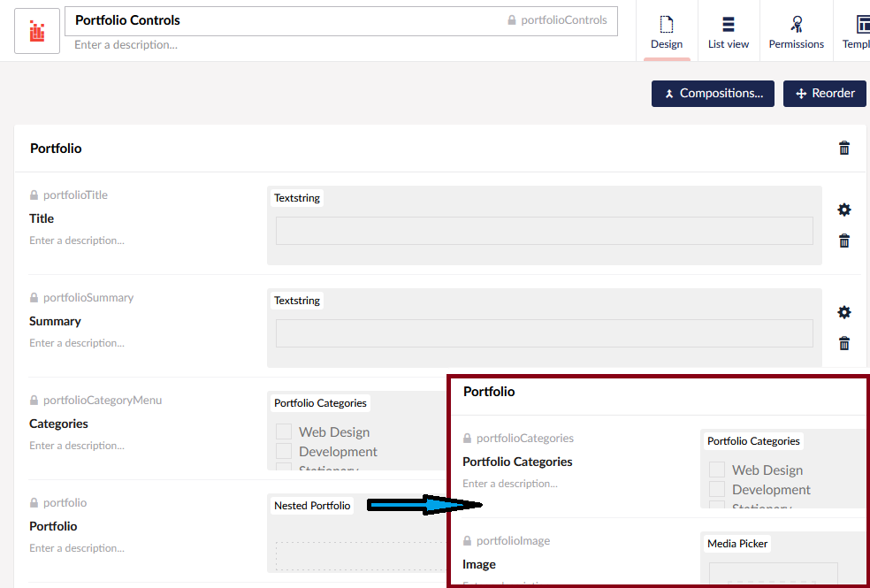The image size is (870, 588).
Task: Delete the Summary property
Action: (x=843, y=343)
